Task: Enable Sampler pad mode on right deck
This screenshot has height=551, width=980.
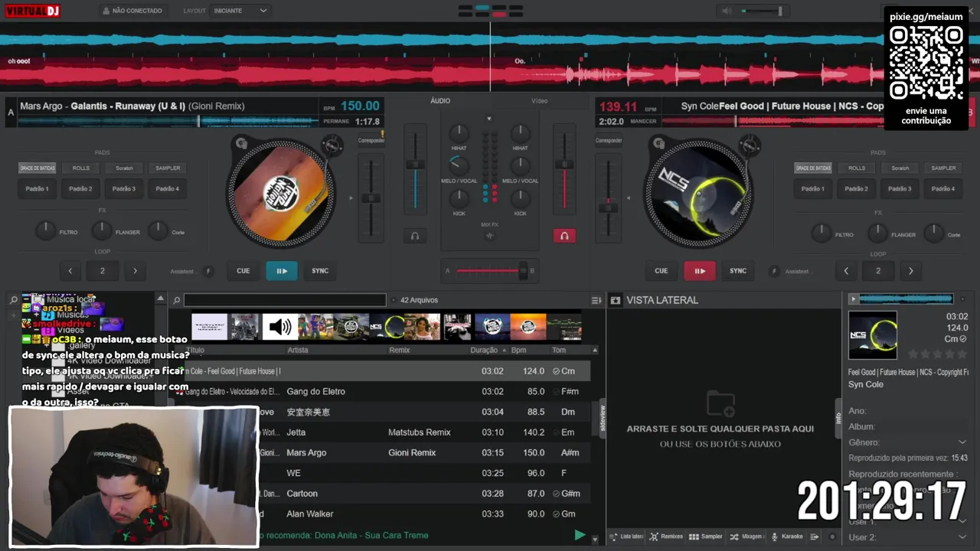Action: (943, 168)
